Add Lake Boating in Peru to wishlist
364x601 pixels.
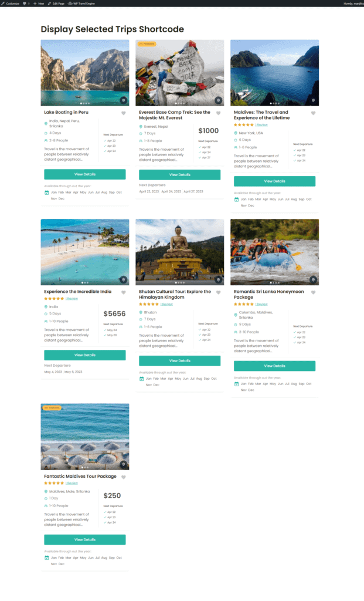pyautogui.click(x=123, y=113)
